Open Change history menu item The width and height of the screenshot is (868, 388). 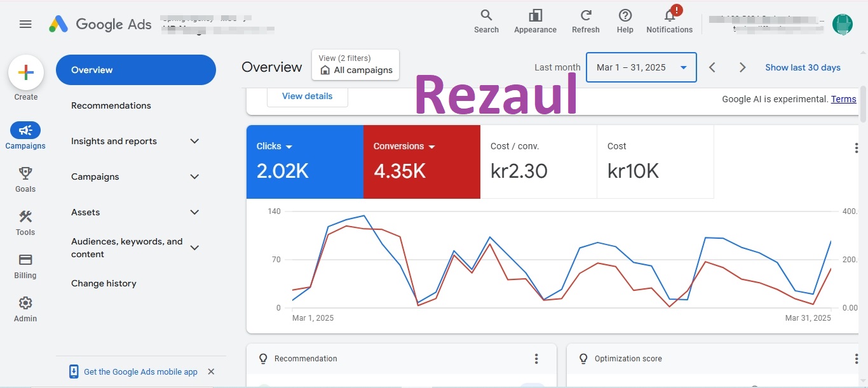click(x=104, y=283)
